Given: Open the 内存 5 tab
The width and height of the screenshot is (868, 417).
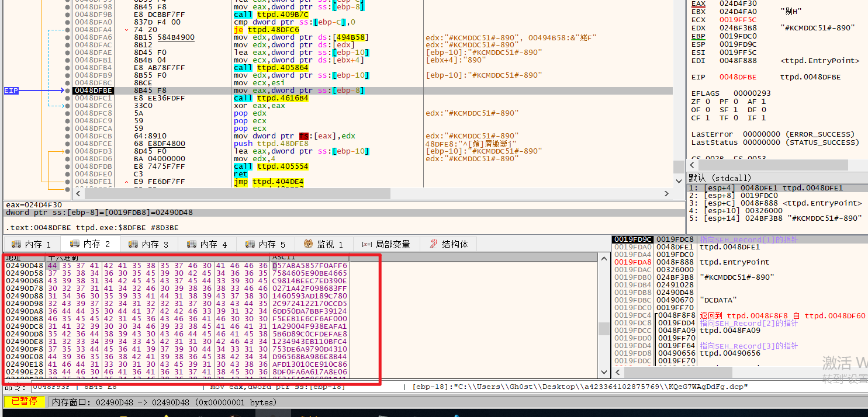Looking at the screenshot, I should (x=266, y=244).
